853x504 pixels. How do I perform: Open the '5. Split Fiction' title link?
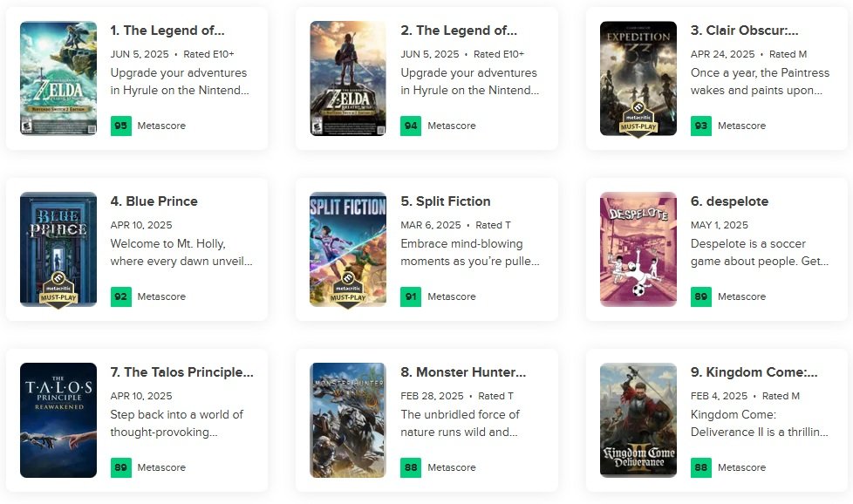pos(446,201)
